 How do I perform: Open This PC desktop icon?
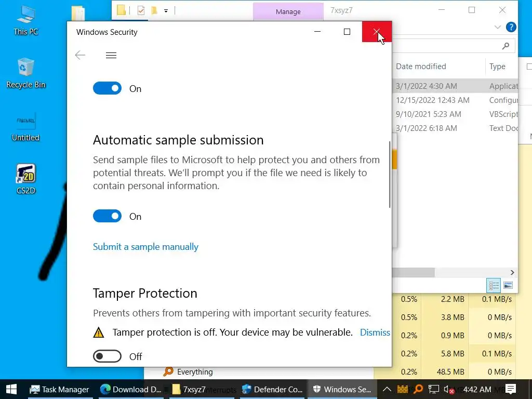pyautogui.click(x=26, y=20)
